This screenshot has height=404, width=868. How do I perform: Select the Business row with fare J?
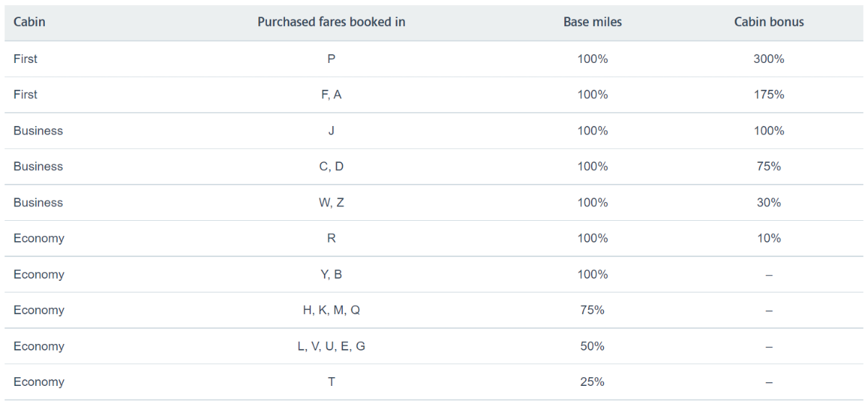(x=434, y=130)
